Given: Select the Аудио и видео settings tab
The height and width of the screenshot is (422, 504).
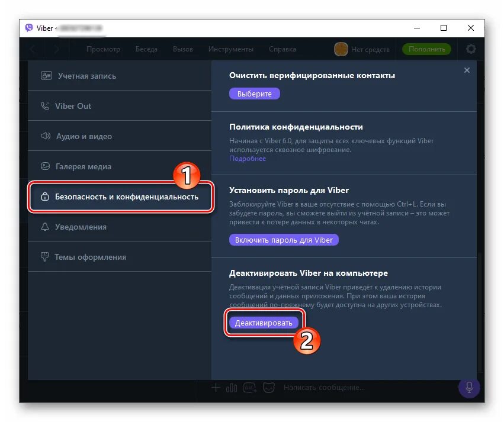Looking at the screenshot, I should click(x=120, y=136).
